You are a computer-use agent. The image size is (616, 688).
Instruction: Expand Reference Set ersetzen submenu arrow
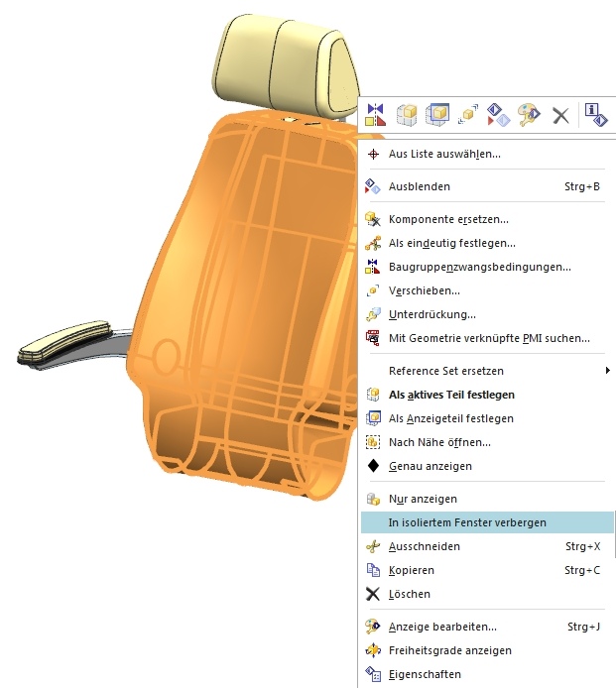(x=608, y=371)
